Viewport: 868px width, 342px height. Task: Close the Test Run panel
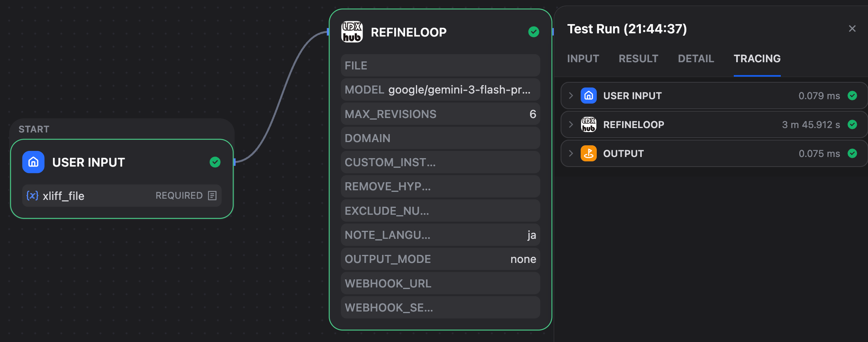pyautogui.click(x=852, y=28)
